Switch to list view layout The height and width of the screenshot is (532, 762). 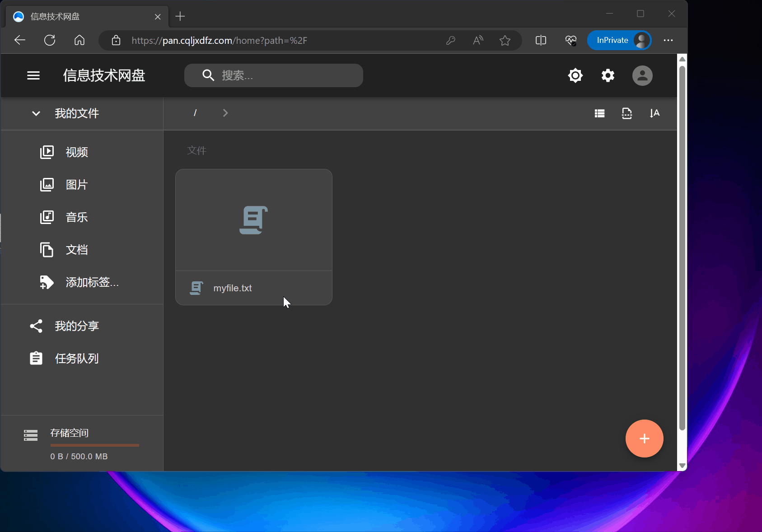[x=599, y=113]
